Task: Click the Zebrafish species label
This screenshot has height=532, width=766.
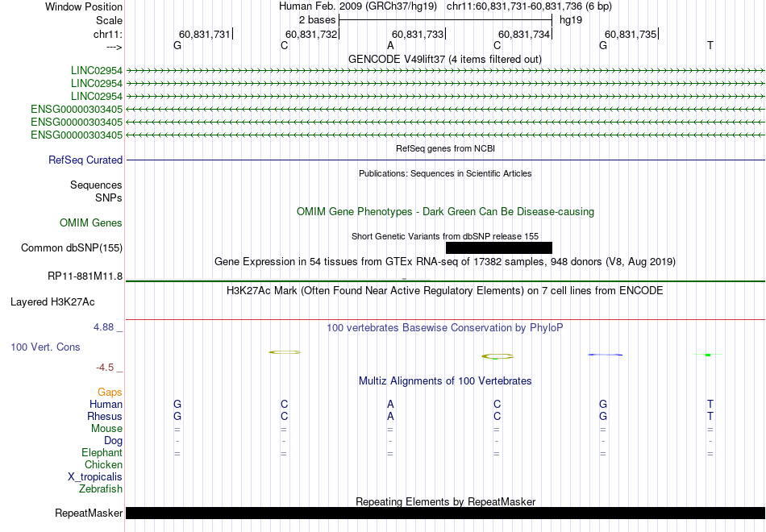Action: point(101,488)
